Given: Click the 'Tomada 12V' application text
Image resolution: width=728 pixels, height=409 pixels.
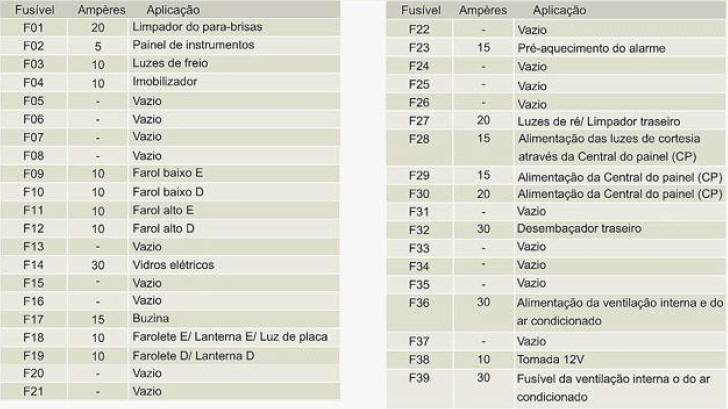Looking at the screenshot, I should 550,359.
